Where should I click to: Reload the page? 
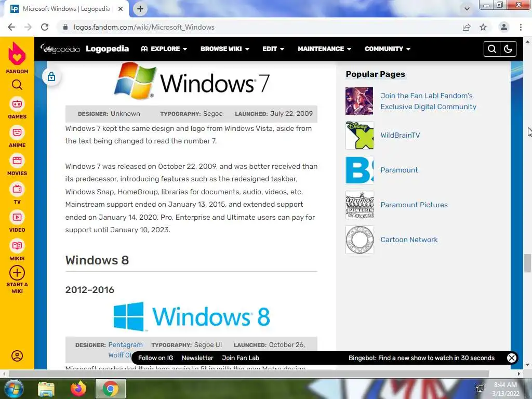[45, 27]
